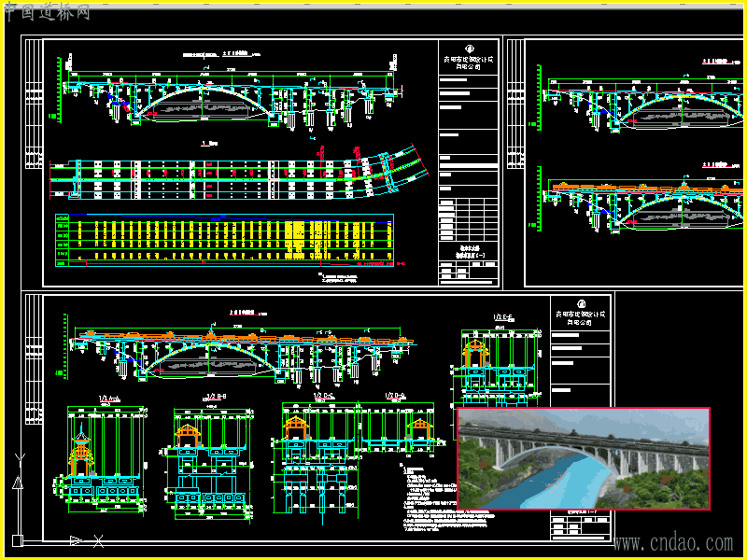This screenshot has height=560, width=747.
Task: Select the orange pavilion in the 1/2 D-D section
Action: [419, 428]
